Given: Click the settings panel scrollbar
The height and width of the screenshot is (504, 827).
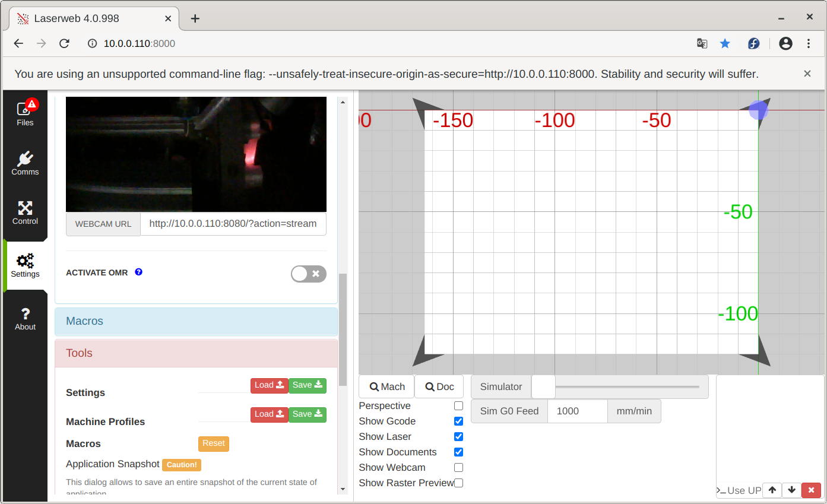Looking at the screenshot, I should tap(343, 329).
